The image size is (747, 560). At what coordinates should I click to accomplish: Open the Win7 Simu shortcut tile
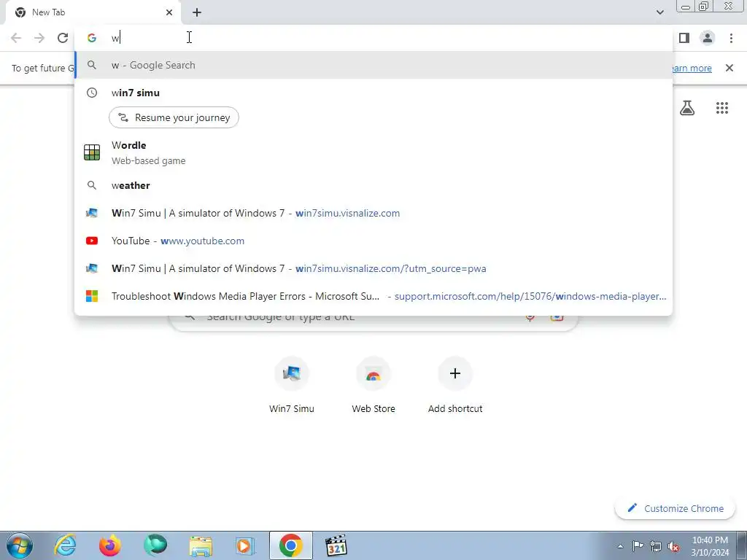292,386
